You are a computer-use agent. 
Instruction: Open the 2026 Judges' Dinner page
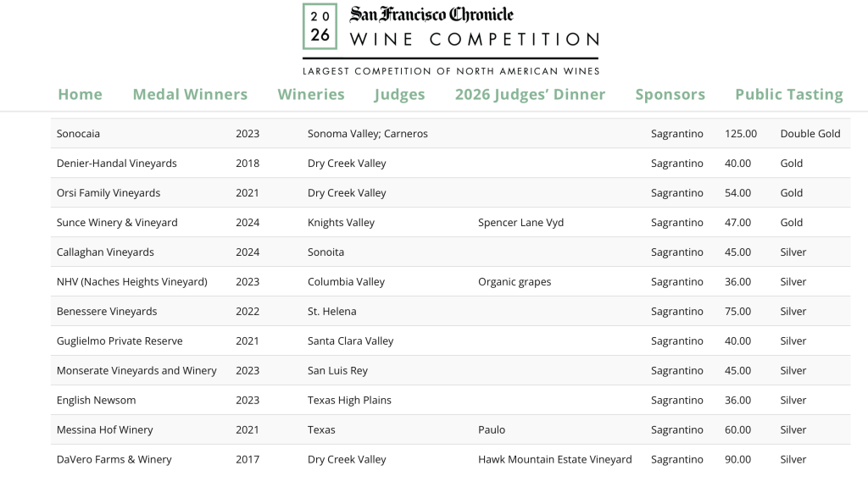(531, 94)
